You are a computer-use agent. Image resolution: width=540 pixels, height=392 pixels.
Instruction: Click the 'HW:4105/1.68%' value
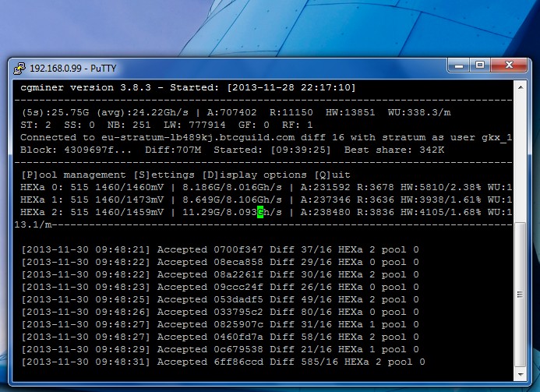[x=441, y=212]
